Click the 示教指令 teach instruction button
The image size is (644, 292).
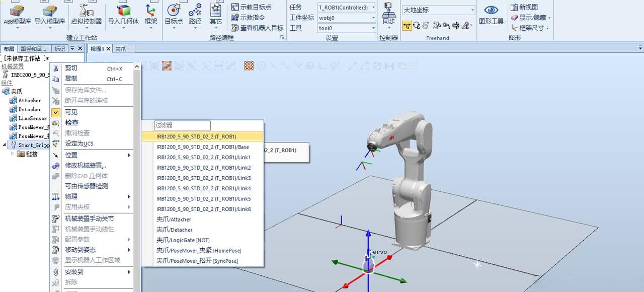(248, 18)
